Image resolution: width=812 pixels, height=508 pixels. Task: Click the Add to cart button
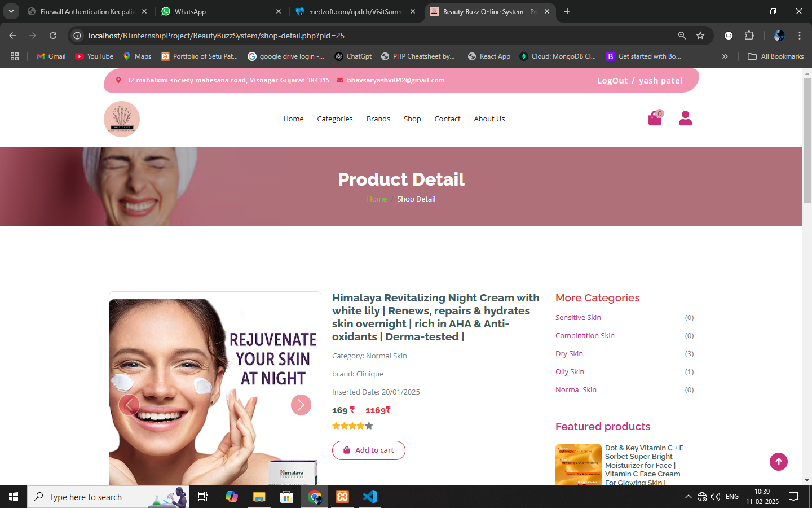point(369,450)
